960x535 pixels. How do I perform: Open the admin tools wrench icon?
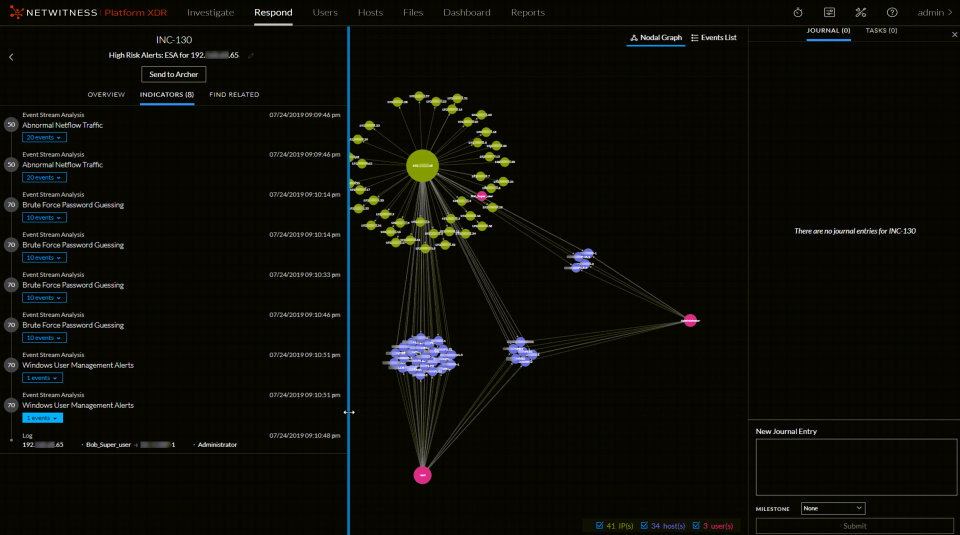click(x=861, y=12)
